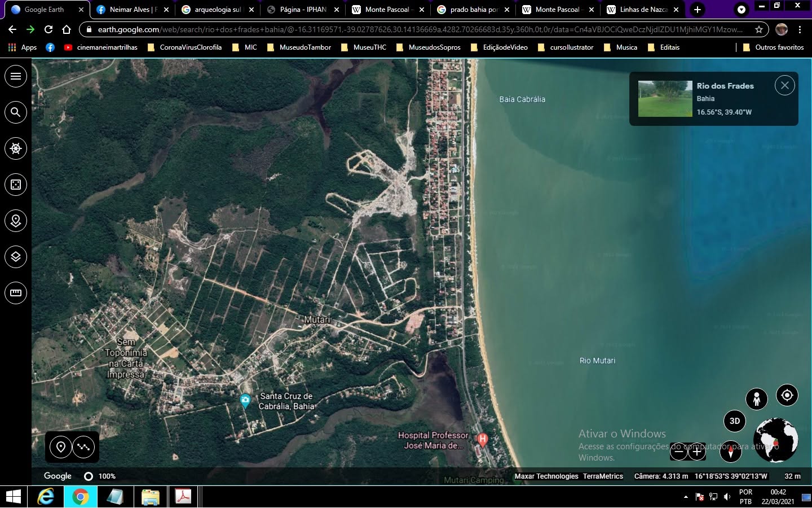Expand the Outros favoritos bookmarks folder
The image size is (812, 508).
774,47
